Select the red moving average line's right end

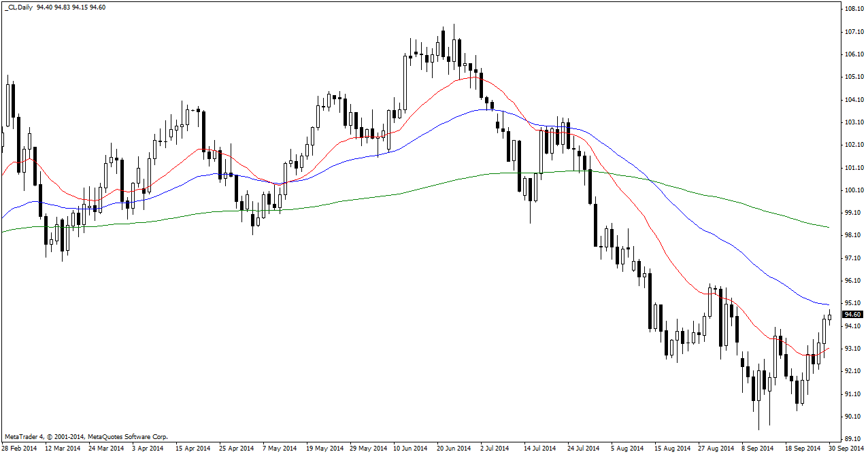827,349
